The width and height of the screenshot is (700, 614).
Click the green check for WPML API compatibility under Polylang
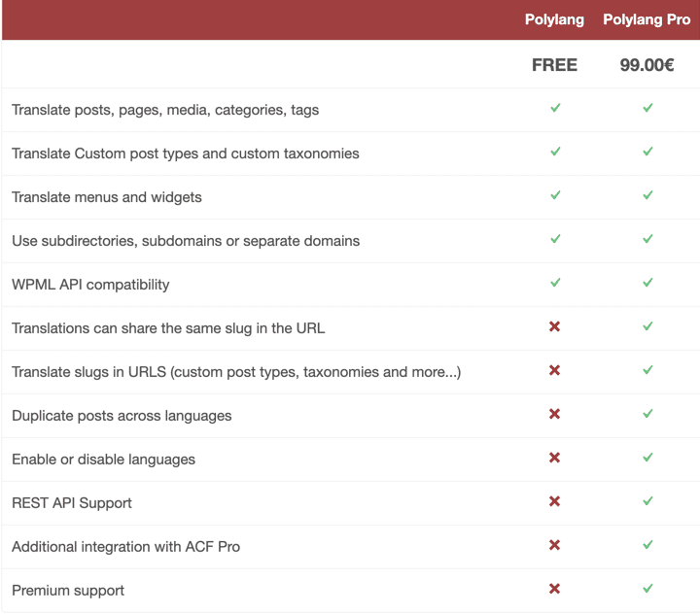[x=555, y=283]
